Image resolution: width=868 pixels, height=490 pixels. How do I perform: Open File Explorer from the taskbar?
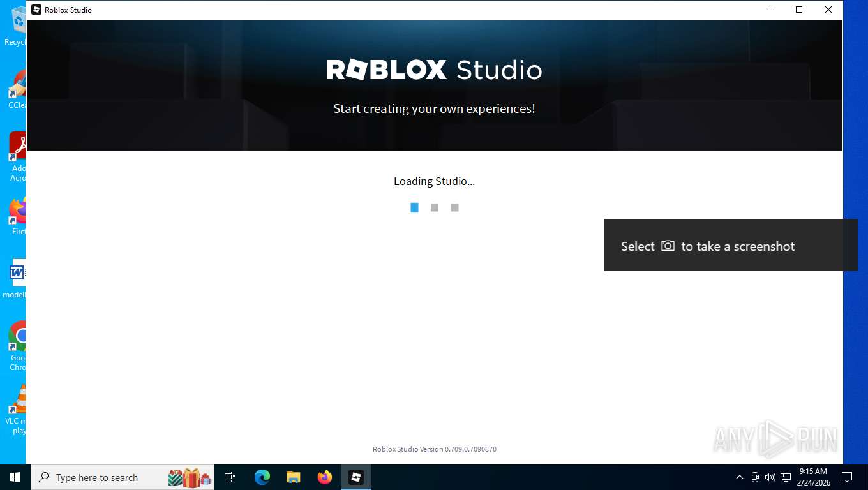[294, 477]
